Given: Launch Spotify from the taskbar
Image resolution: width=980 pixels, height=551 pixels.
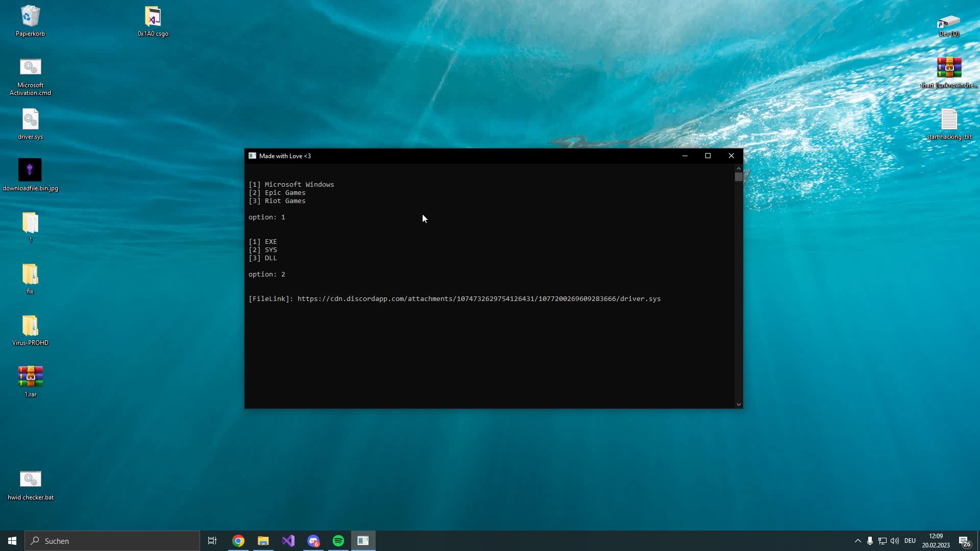Looking at the screenshot, I should pyautogui.click(x=338, y=540).
